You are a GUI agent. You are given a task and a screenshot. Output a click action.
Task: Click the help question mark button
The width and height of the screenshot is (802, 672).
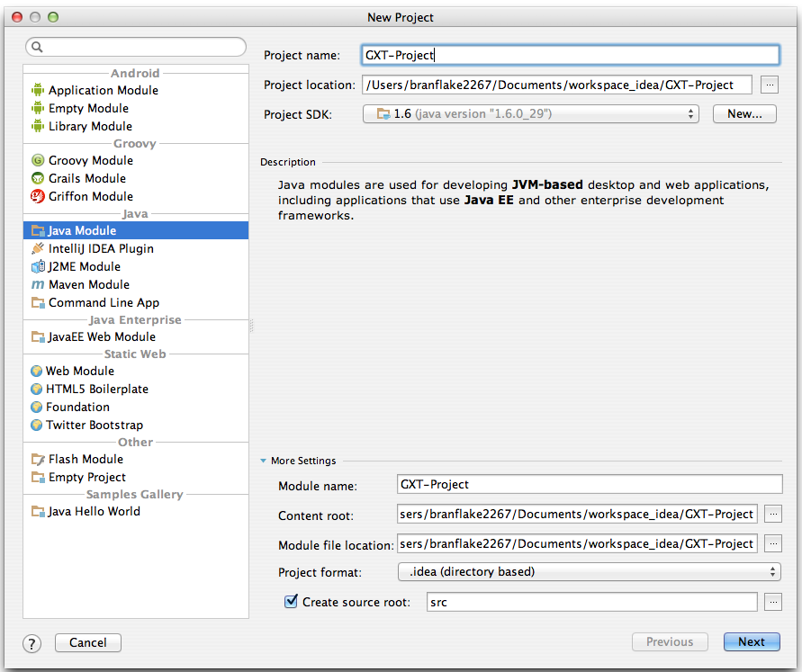(x=32, y=643)
